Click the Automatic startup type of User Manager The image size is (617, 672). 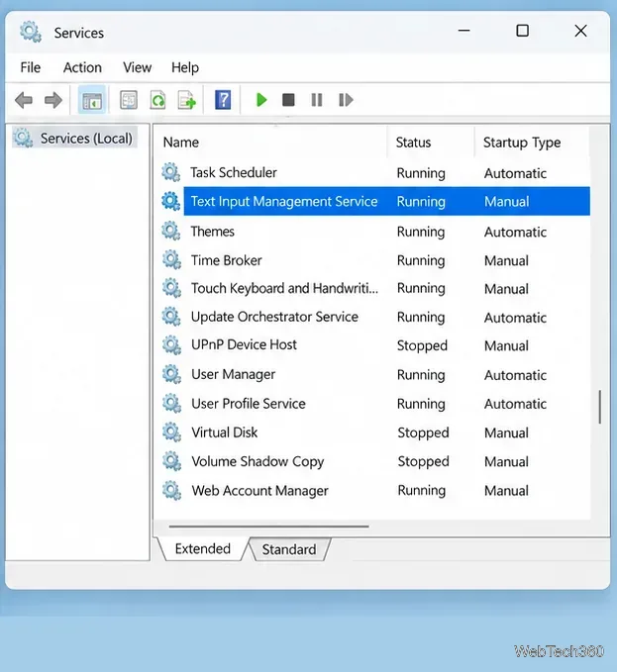pyautogui.click(x=515, y=375)
